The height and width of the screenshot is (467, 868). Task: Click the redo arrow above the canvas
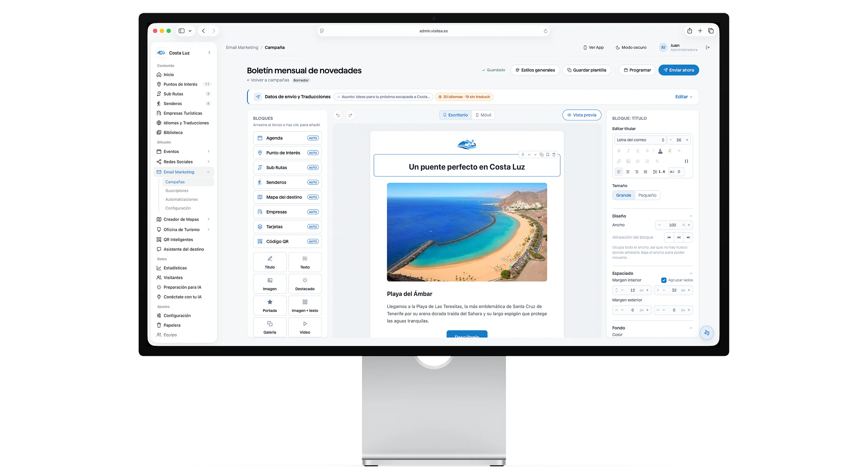pyautogui.click(x=351, y=115)
